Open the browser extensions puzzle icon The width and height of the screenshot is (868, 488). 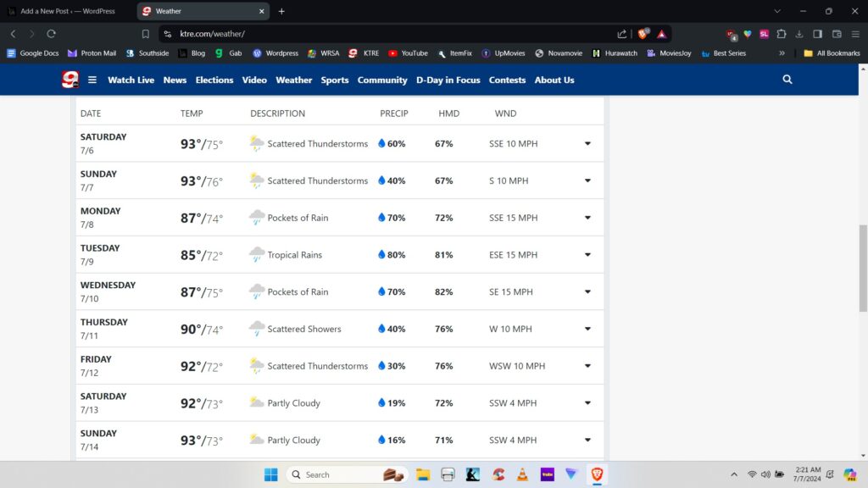[x=782, y=34]
